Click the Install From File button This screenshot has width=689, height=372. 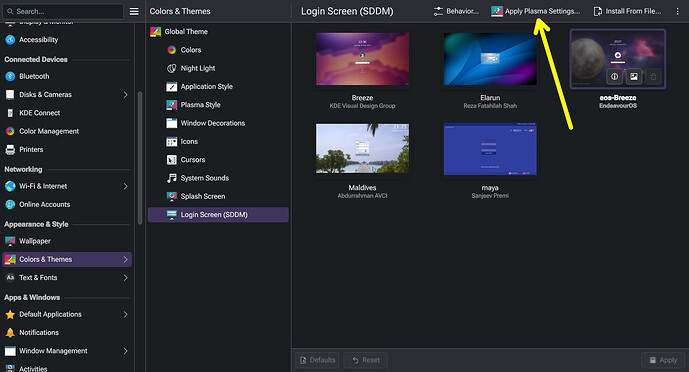coord(627,11)
